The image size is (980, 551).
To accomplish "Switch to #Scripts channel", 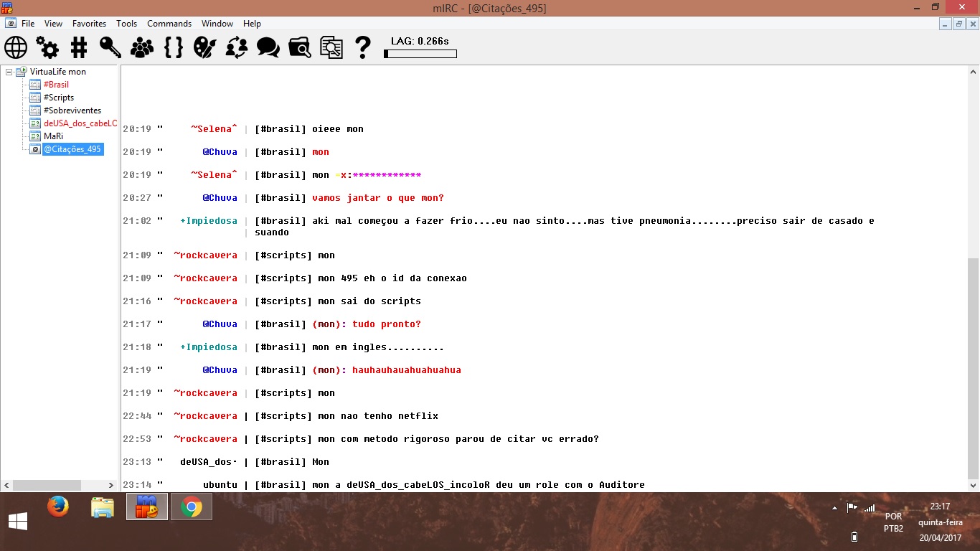I will (x=58, y=98).
